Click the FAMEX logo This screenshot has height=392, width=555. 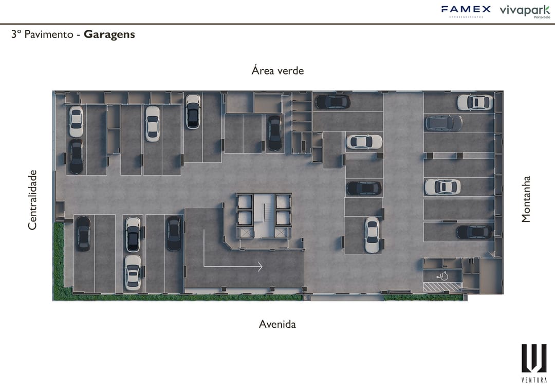[466, 11]
